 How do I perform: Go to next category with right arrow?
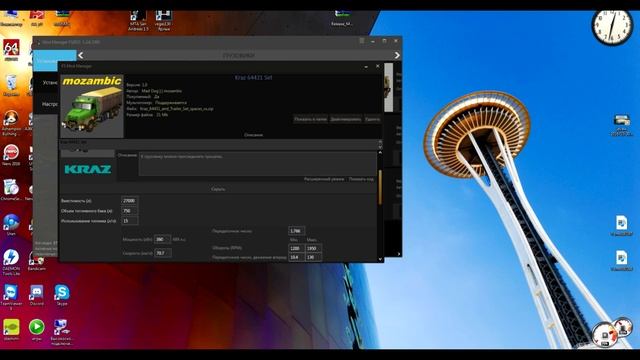(397, 55)
